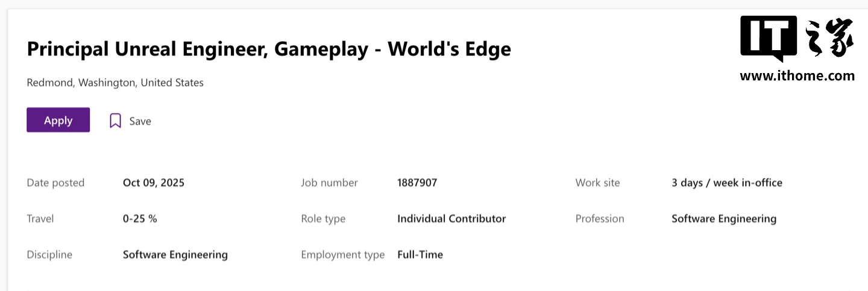Click the 0-25 % travel value
Screen dimensions: 868x291
tap(140, 219)
